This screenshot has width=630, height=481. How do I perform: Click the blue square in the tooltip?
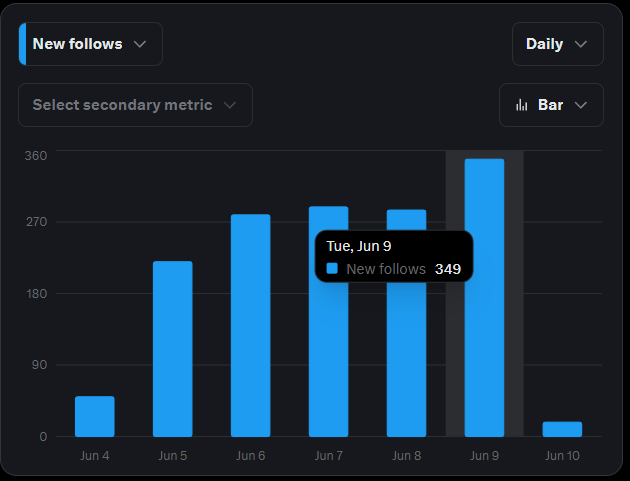[x=332, y=268]
